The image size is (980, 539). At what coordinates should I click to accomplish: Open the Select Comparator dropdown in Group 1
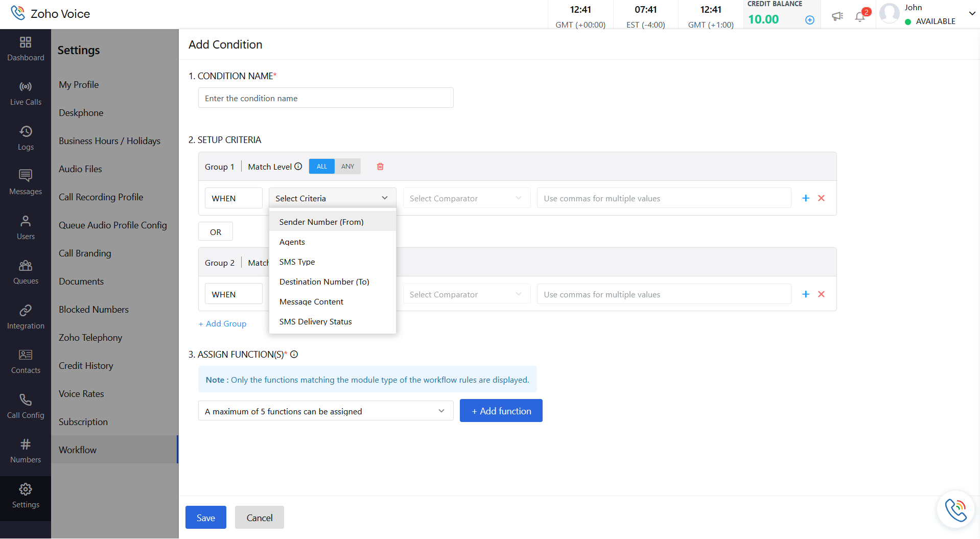click(x=467, y=198)
